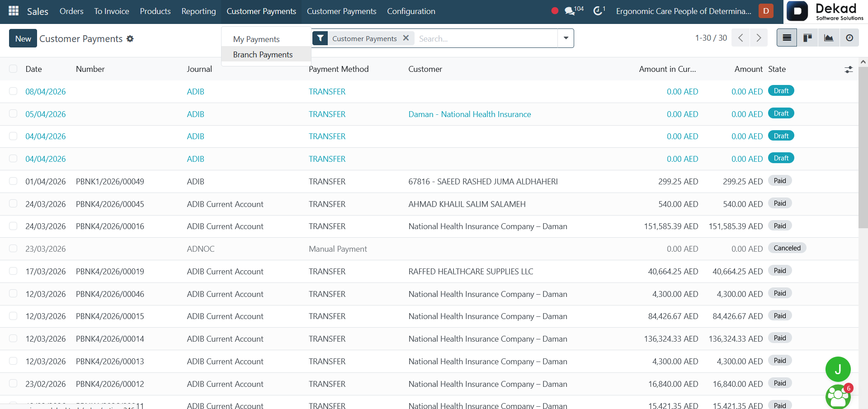Open user avatar D menu
Viewport: 868px width, 409px height.
coord(766,11)
